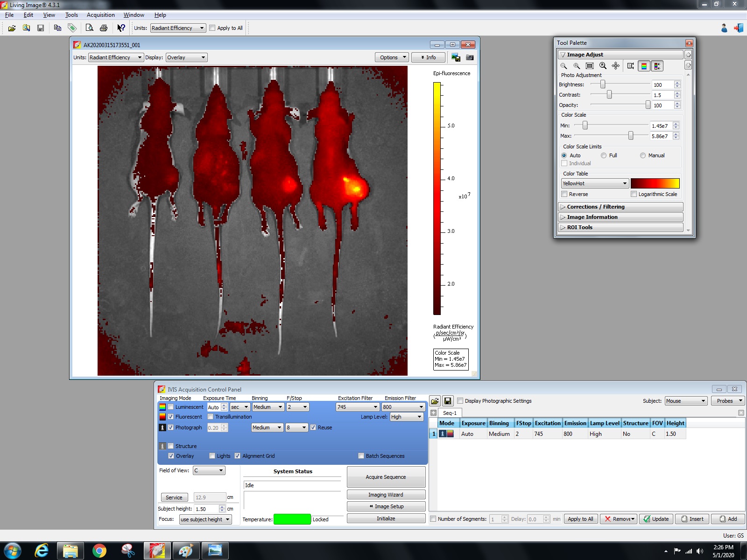Click the Subject height input field
The image size is (747, 560).
pyautogui.click(x=206, y=509)
